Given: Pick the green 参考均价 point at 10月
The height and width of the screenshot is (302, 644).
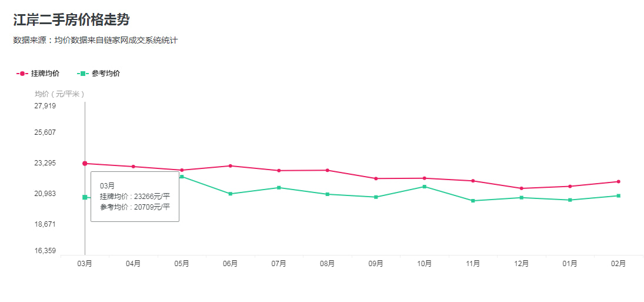Looking at the screenshot, I should [x=425, y=187].
